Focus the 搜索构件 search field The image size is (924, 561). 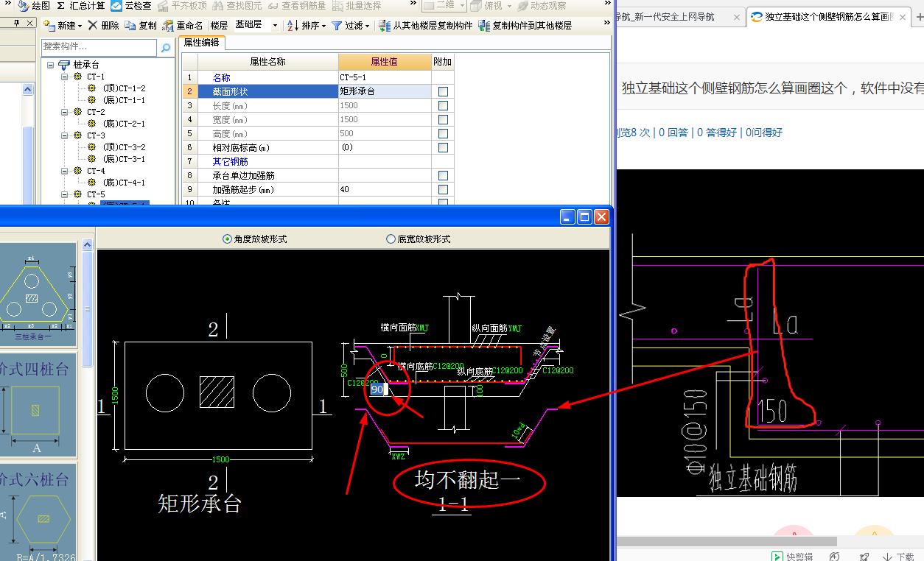[99, 47]
